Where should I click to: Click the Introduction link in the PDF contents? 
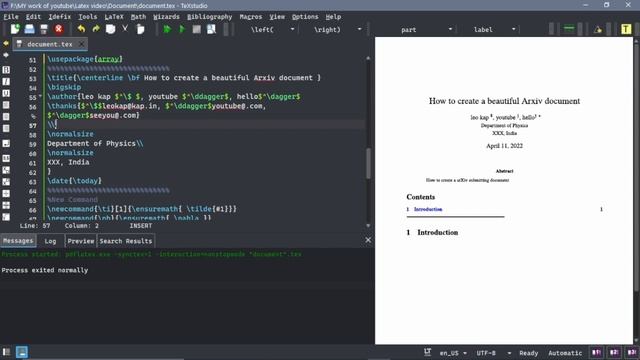[x=428, y=209]
